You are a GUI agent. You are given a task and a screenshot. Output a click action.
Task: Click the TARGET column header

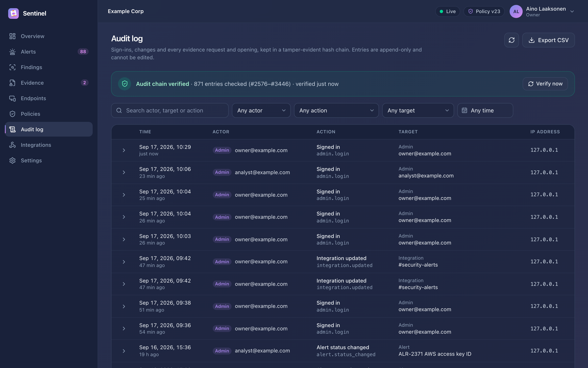tap(408, 132)
